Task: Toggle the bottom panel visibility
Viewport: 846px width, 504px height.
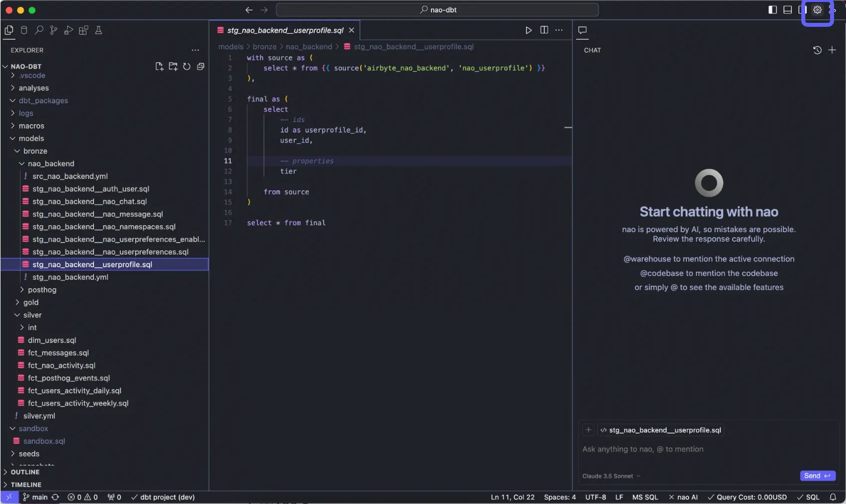Action: [x=787, y=10]
